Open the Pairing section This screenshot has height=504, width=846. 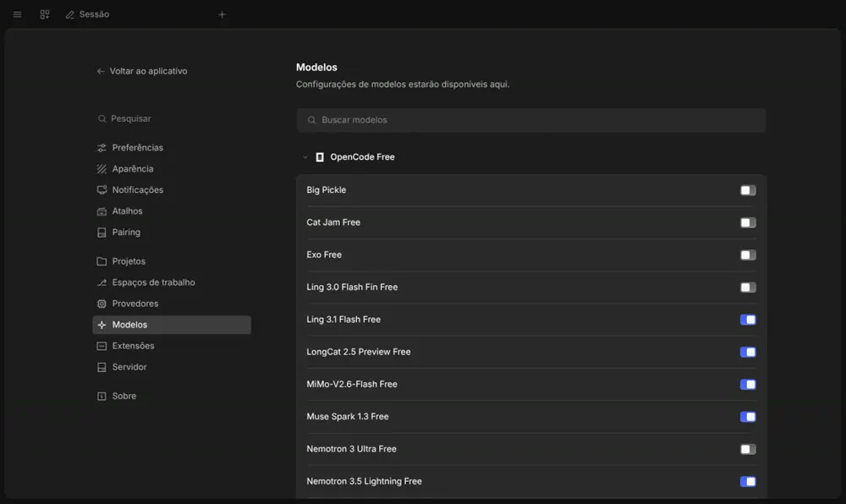(x=172, y=233)
